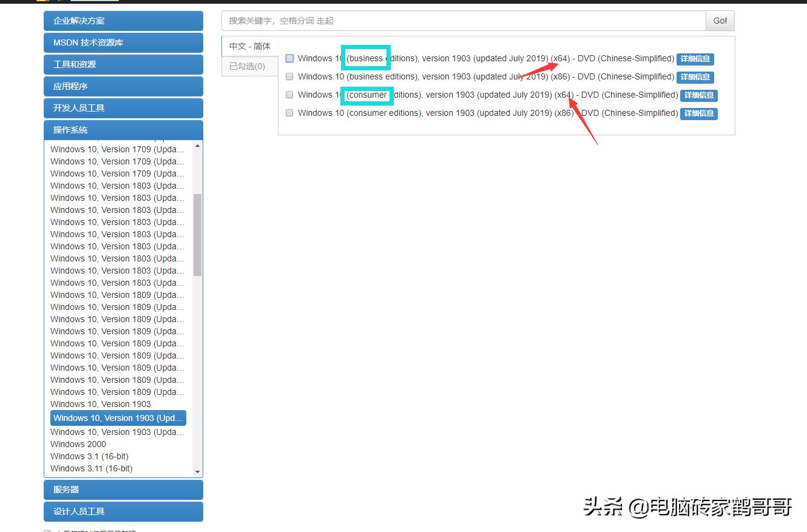Focus the keyword search input field

pyautogui.click(x=464, y=21)
